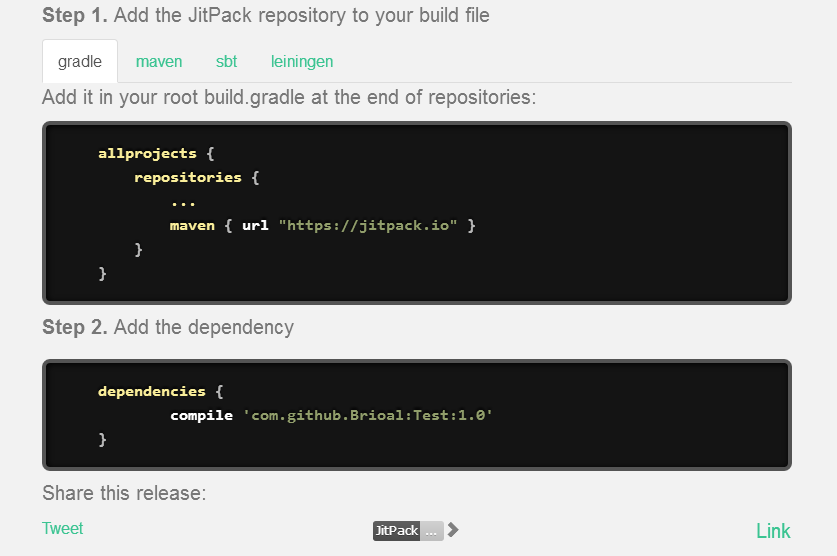Click the Tweet link
This screenshot has height=556, width=837.
click(x=62, y=528)
